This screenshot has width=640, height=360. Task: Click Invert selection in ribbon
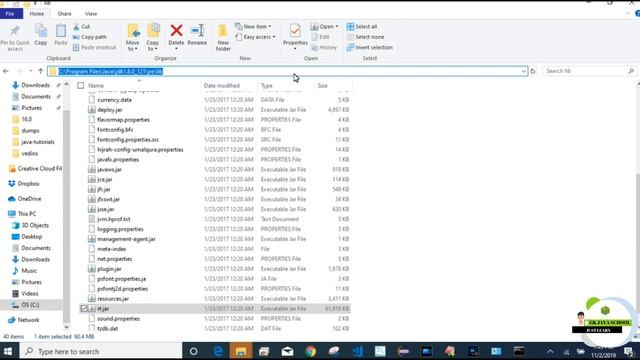coord(370,47)
